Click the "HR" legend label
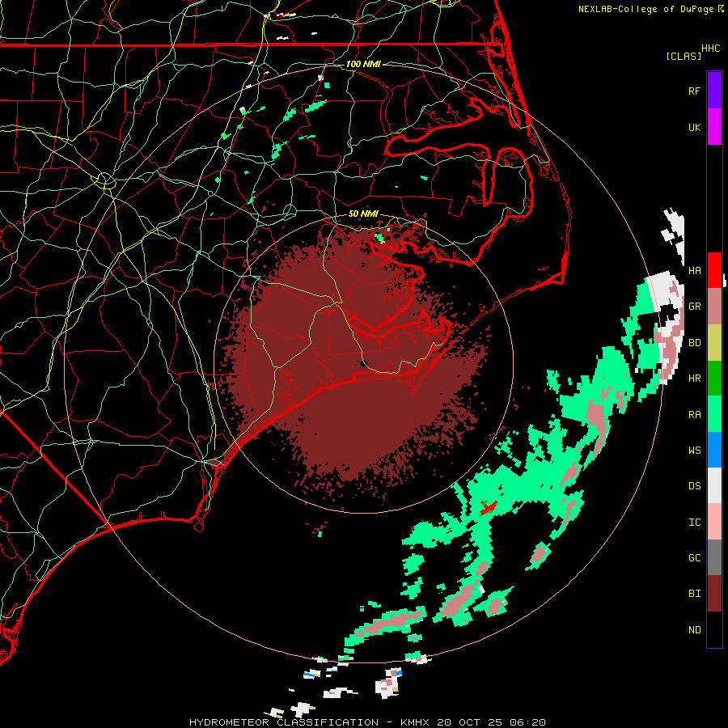 pos(694,379)
